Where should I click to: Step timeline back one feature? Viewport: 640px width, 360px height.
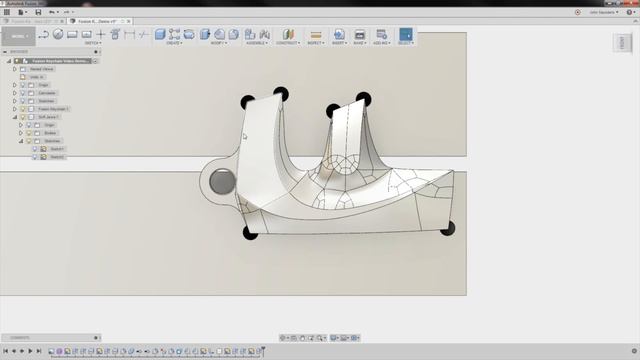click(14, 351)
